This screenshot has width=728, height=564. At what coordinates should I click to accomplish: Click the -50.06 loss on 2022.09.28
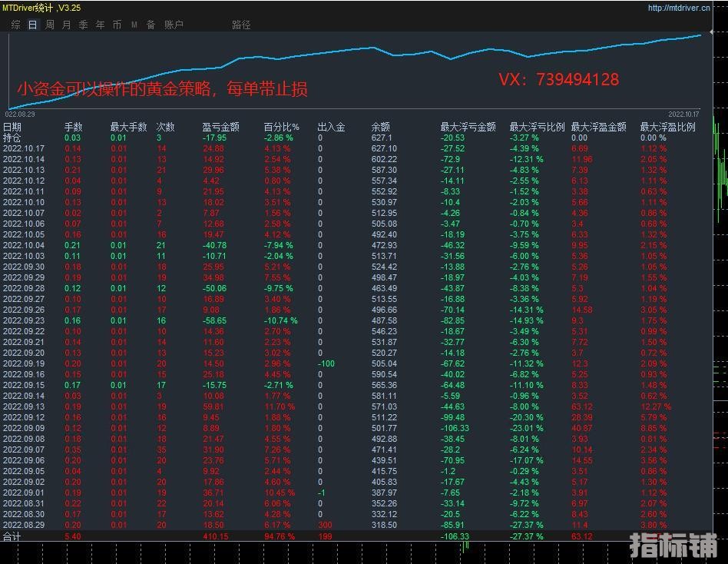point(214,288)
